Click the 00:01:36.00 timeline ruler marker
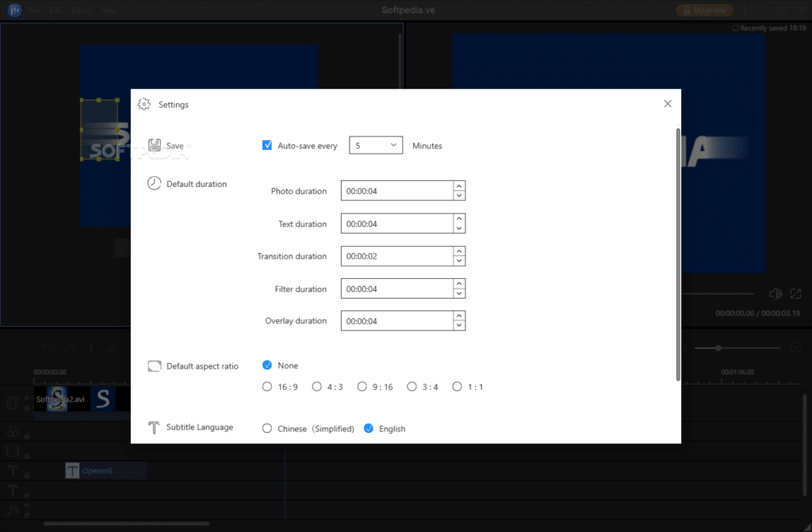The width and height of the screenshot is (812, 532). coord(737,372)
